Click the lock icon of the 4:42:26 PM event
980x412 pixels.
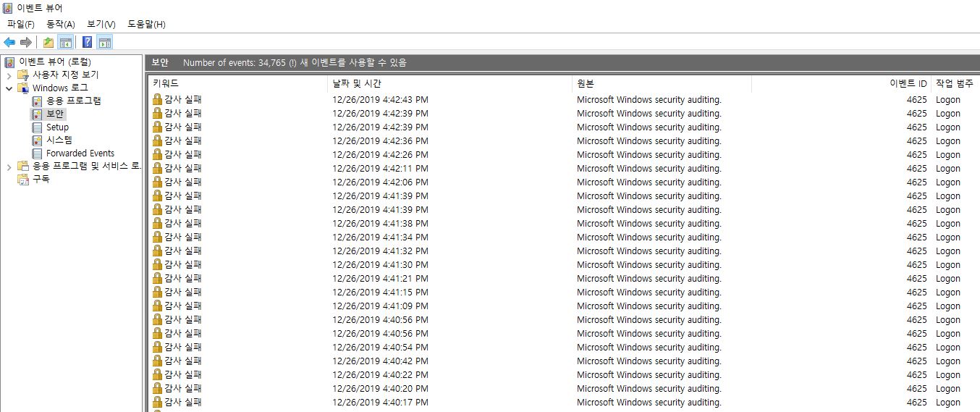157,154
